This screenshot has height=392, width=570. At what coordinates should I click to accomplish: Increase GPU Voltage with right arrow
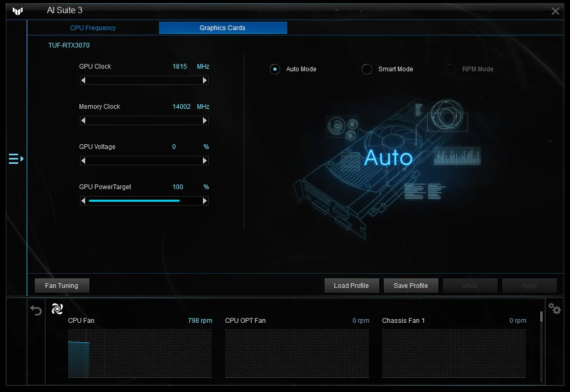click(205, 161)
